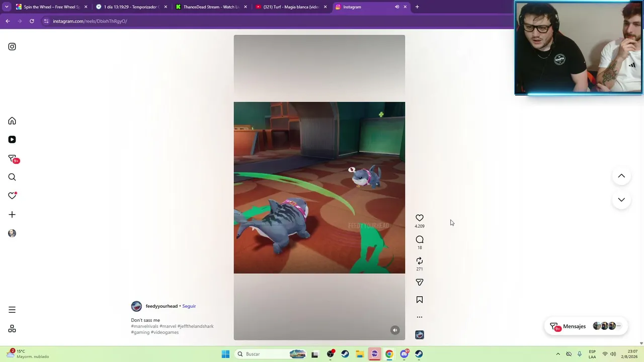Open reel comments bubble icon
Viewport: 644px width, 362px height.
coord(420,239)
